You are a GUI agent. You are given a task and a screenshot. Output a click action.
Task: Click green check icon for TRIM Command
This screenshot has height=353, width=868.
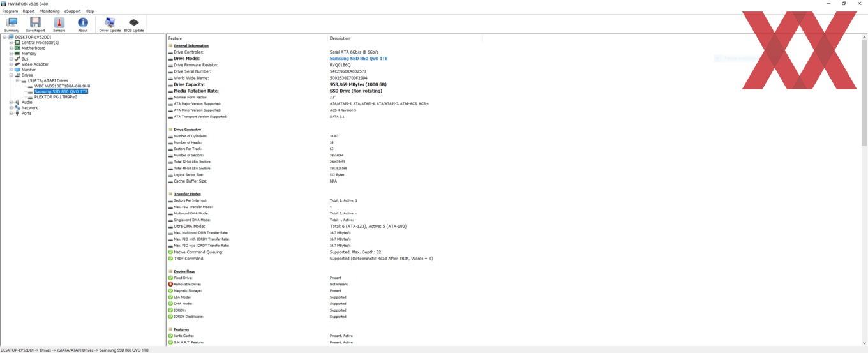coord(170,259)
